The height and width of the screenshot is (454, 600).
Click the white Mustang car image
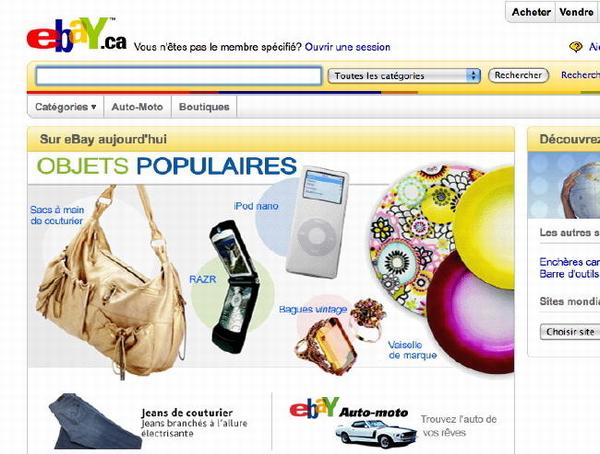[x=376, y=434]
